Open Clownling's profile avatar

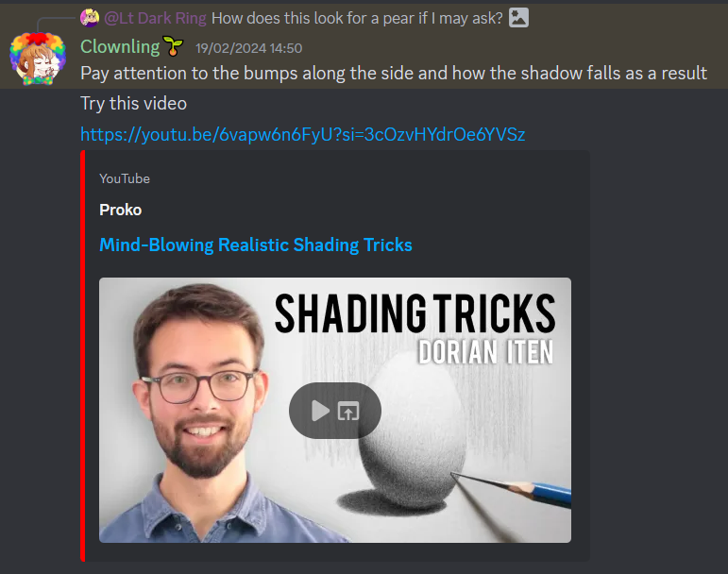pos(38,59)
